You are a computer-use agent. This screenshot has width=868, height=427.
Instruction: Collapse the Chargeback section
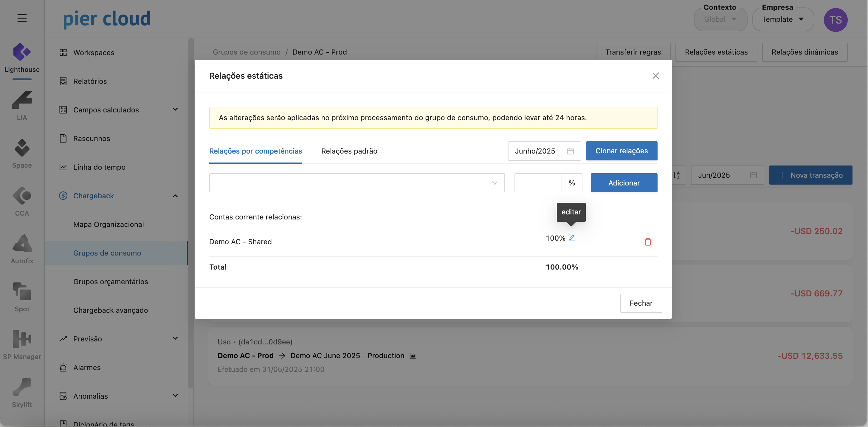[x=175, y=196]
